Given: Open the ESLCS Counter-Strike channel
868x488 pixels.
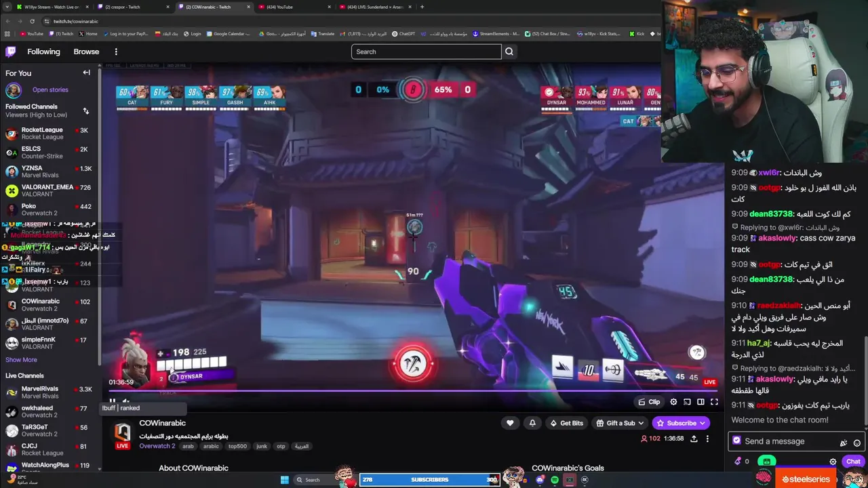Looking at the screenshot, I should [x=49, y=152].
